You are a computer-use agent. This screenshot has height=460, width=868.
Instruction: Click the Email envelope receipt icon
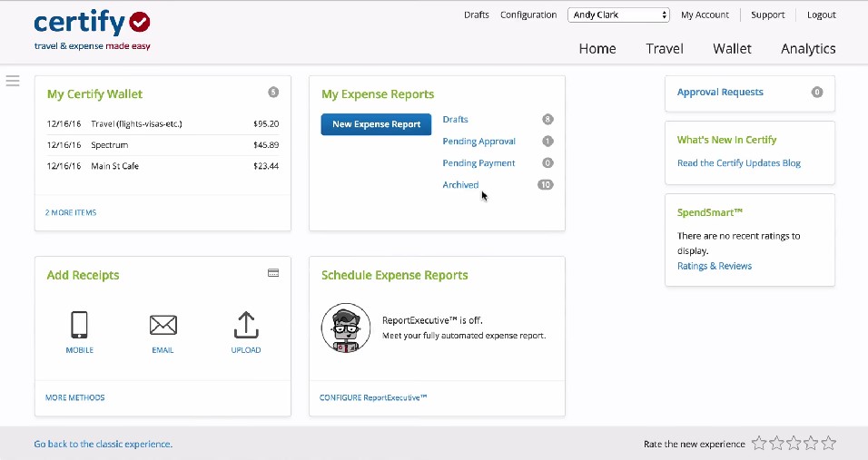[163, 325]
